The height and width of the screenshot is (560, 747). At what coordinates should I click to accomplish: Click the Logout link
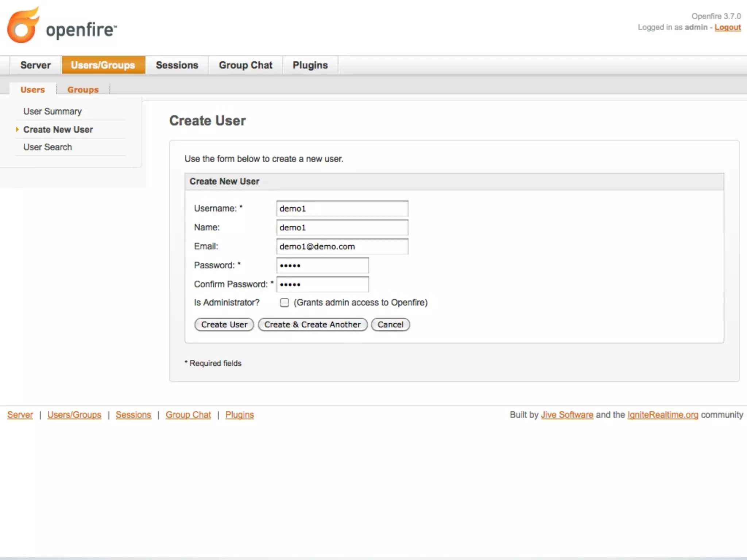point(727,27)
